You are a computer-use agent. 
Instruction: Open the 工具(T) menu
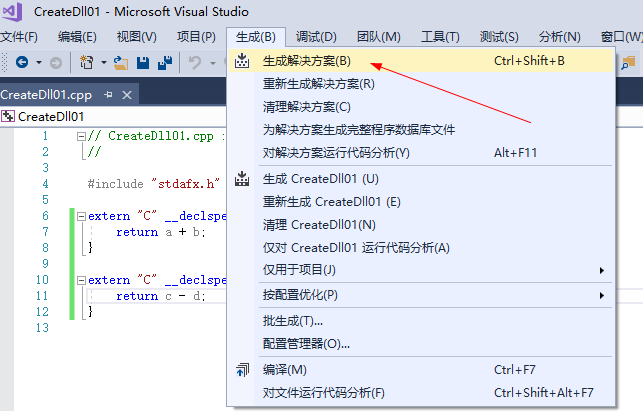[440, 37]
